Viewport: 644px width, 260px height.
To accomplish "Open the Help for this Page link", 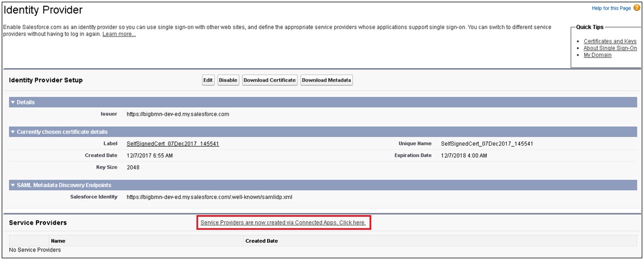I will pos(611,8).
